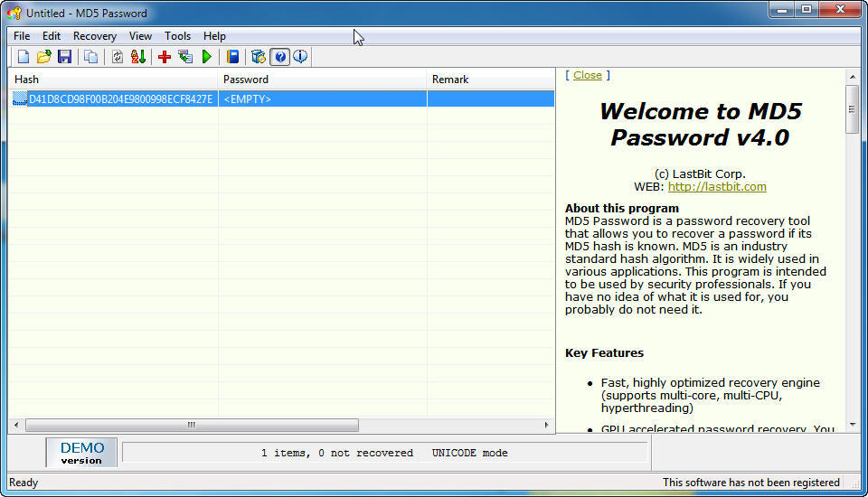
Task: Click the Remark column header
Action: (x=490, y=80)
